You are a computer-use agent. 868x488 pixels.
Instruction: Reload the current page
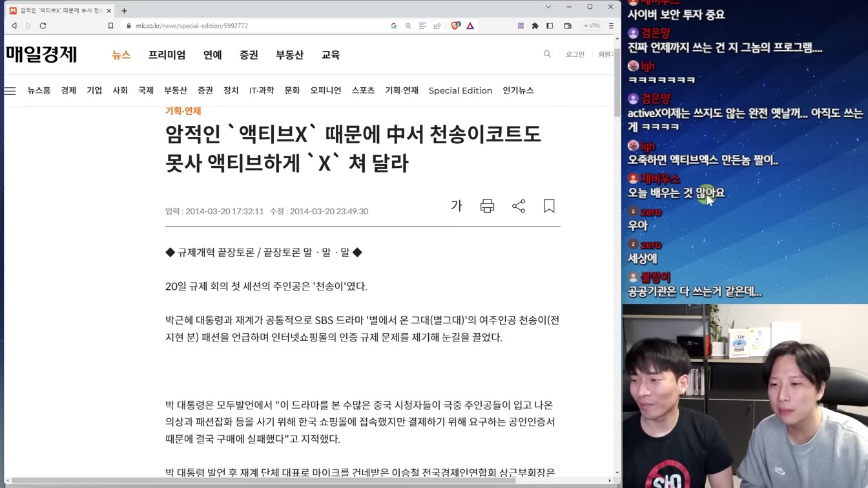point(43,26)
